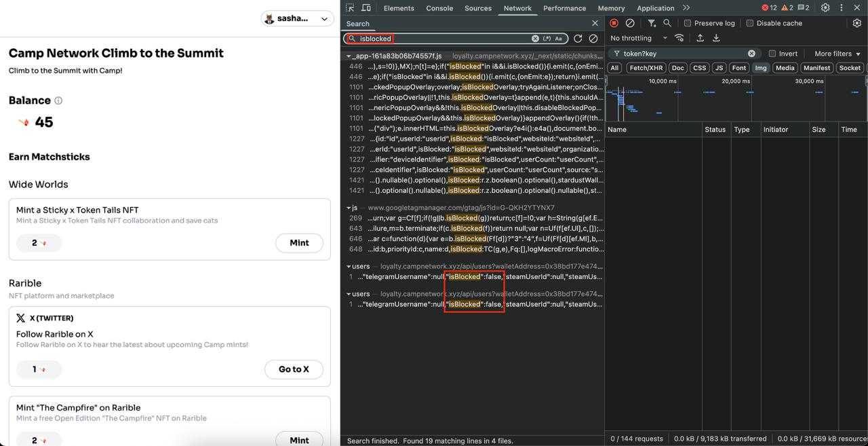Refresh the search results

coord(578,39)
